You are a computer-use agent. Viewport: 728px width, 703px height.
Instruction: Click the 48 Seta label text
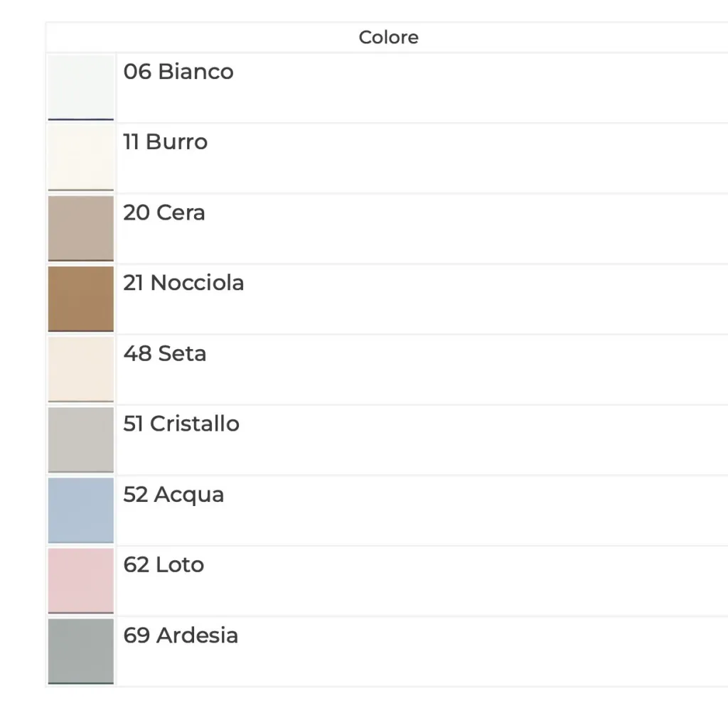point(165,353)
